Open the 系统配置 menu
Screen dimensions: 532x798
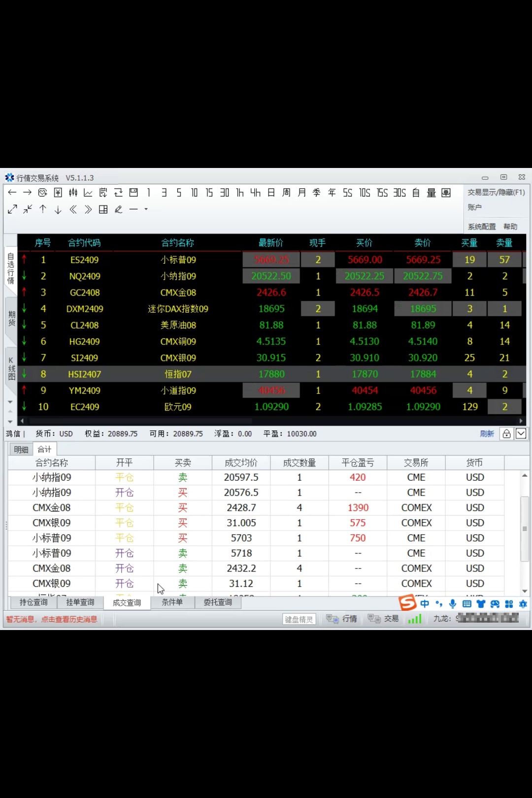tap(482, 227)
